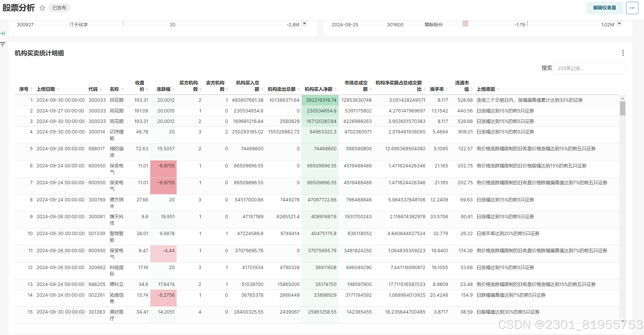Sort table by 上榜原因 column
This screenshot has width=644, height=335.
[x=486, y=89]
